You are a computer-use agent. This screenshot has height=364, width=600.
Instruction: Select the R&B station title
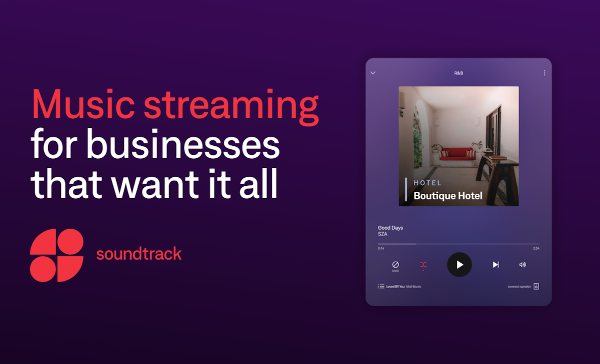pyautogui.click(x=458, y=72)
